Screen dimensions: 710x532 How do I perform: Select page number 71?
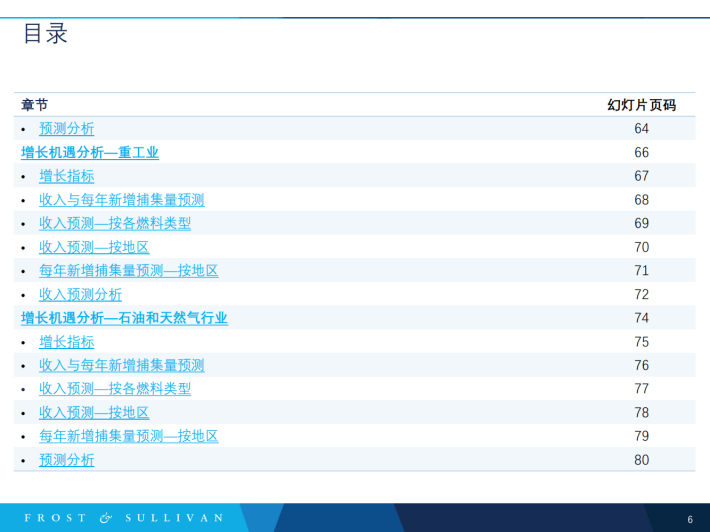pyautogui.click(x=642, y=271)
